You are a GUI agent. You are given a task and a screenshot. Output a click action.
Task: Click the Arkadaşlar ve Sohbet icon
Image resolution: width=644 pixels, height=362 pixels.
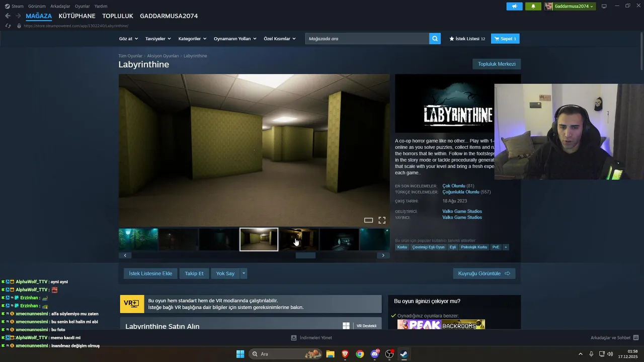[x=636, y=338]
